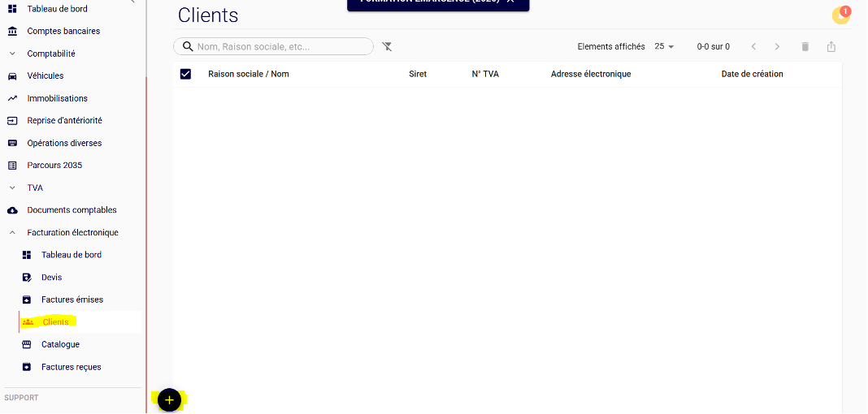Screen dimensions: 868x414
Task: Click the trash delete icon
Action: point(805,47)
